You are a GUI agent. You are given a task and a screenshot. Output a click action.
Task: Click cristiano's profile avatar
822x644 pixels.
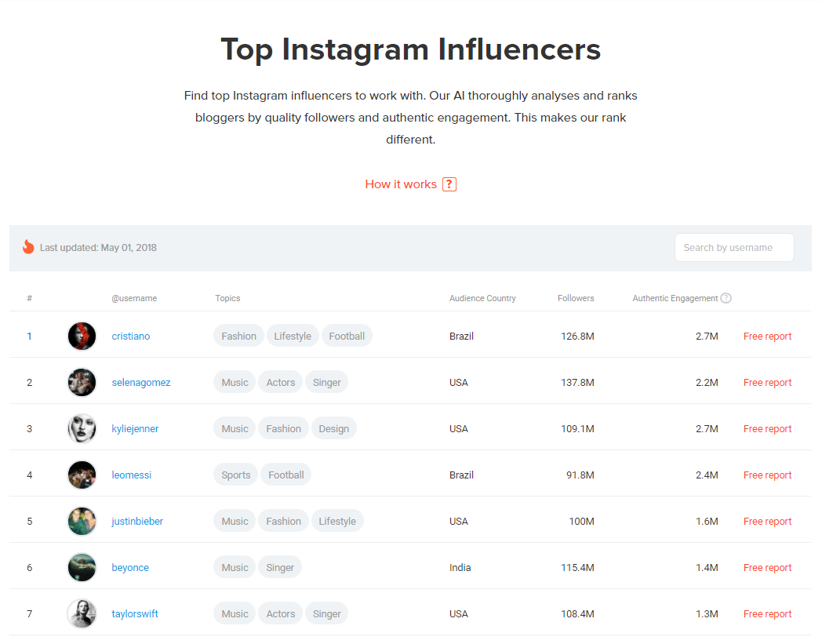(x=82, y=336)
